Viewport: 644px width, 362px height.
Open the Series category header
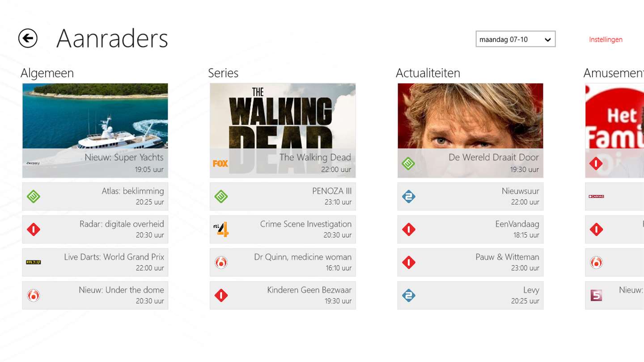click(223, 73)
